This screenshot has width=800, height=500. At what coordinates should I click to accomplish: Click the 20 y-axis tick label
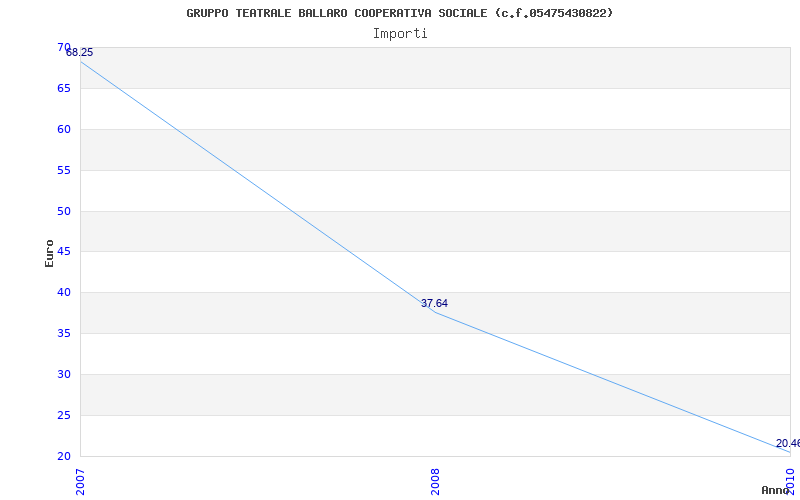[64, 456]
